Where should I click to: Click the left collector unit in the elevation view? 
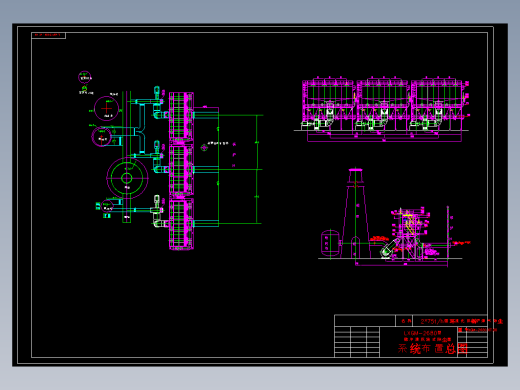tap(328, 104)
